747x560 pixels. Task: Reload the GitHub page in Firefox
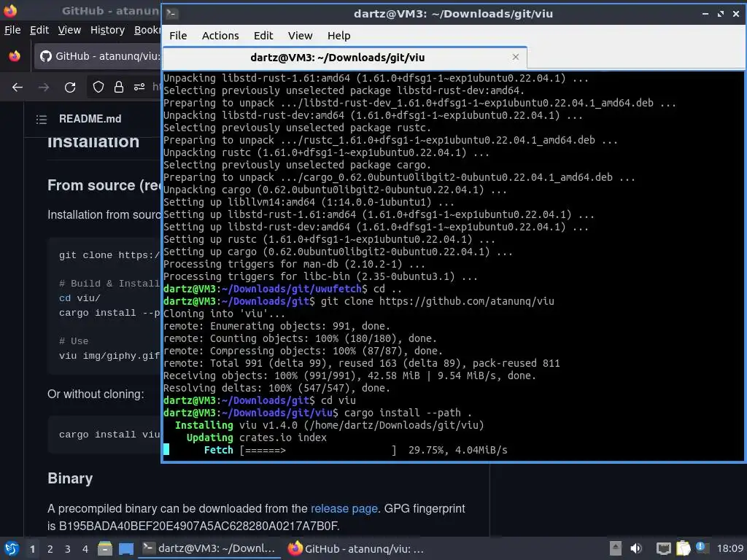click(x=70, y=87)
